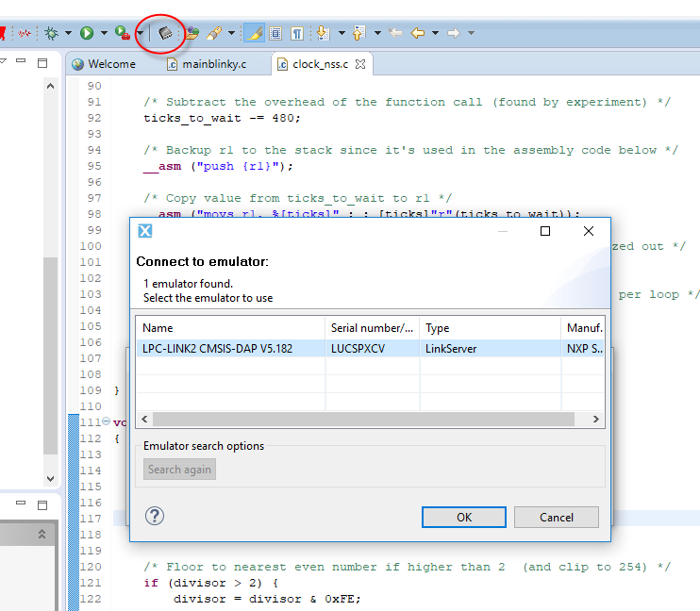Open dialog help question mark icon

155,516
